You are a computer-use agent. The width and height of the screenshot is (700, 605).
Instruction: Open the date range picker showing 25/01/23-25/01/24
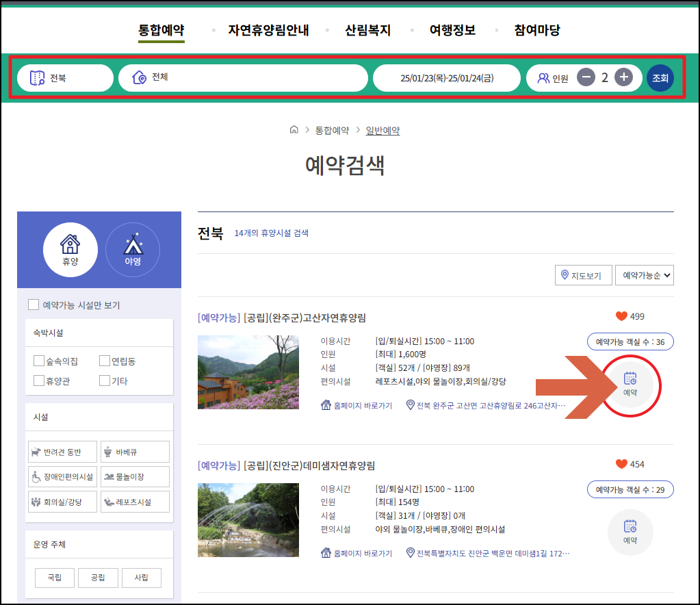point(446,77)
